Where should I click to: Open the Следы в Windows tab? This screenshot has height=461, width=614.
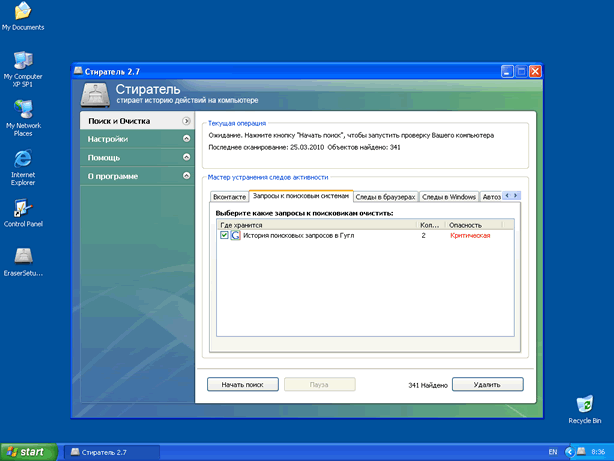click(x=448, y=197)
